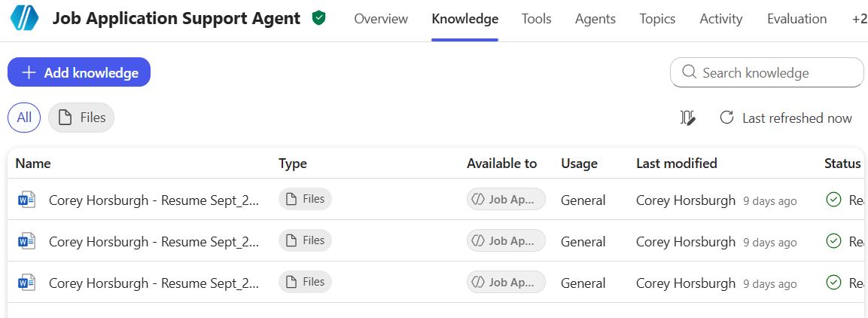Filter the knowledge list by Files

tap(81, 118)
